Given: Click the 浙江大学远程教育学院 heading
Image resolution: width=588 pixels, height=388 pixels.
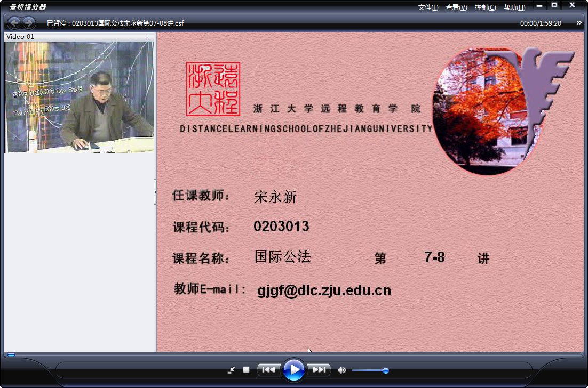Looking at the screenshot, I should tap(337, 109).
